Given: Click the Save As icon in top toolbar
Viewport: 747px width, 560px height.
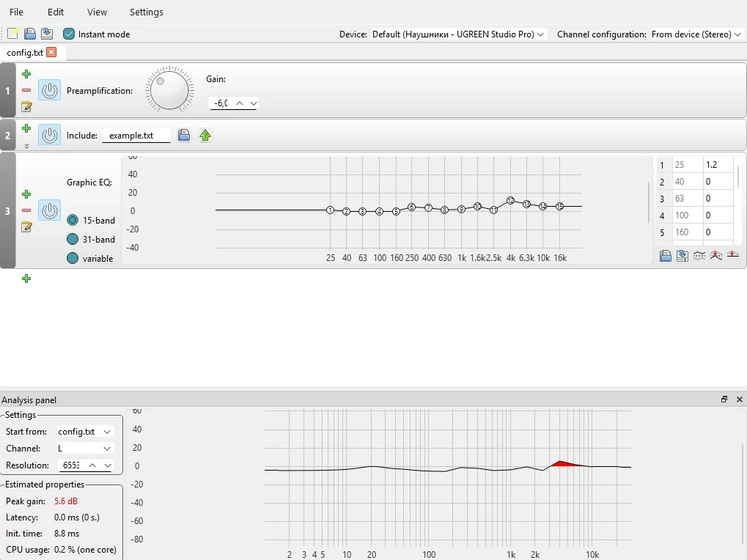Looking at the screenshot, I should (47, 34).
